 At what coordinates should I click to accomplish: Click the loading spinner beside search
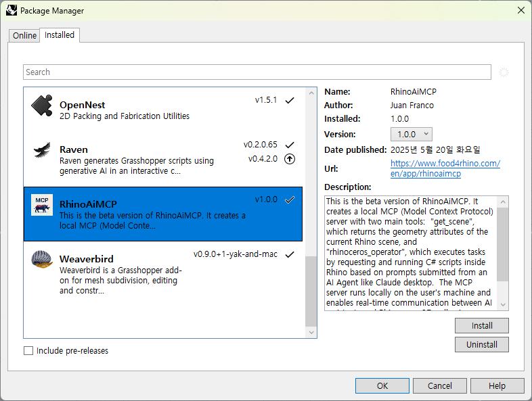pyautogui.click(x=504, y=72)
